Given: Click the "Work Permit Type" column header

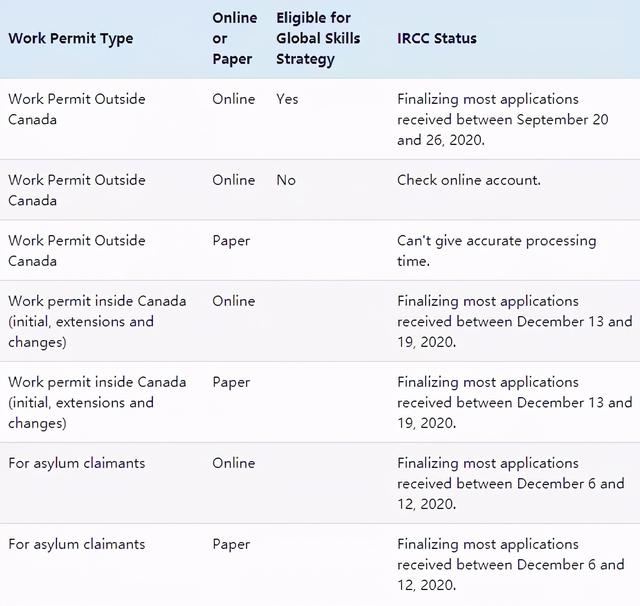Looking at the screenshot, I should (70, 39).
